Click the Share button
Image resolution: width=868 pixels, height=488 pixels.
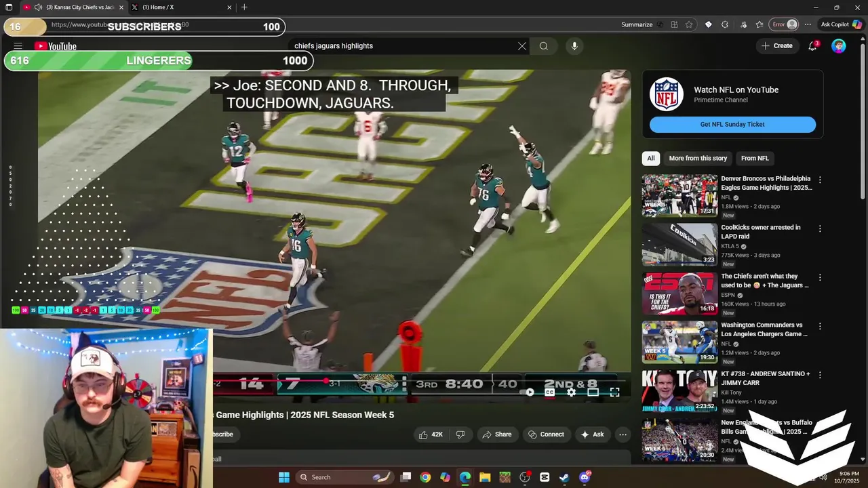click(x=497, y=434)
